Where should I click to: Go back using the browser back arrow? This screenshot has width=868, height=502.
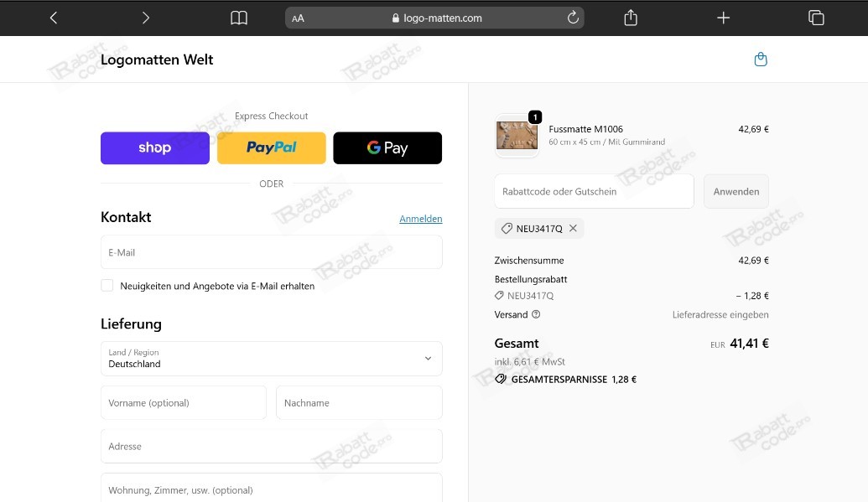(54, 18)
